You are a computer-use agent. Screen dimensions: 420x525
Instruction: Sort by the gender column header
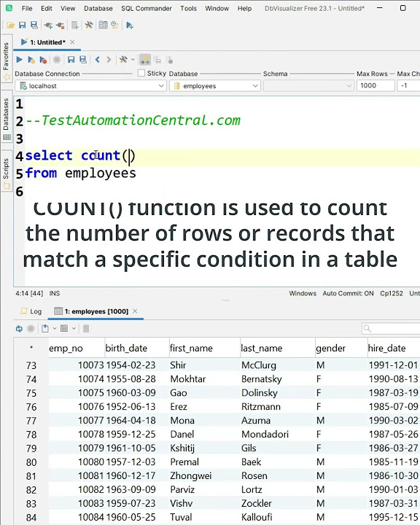click(341, 349)
